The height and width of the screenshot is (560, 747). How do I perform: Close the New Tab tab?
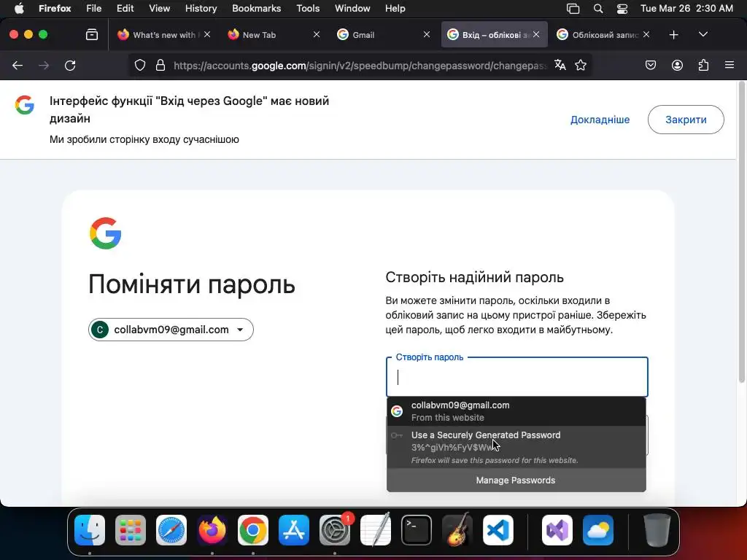point(317,35)
